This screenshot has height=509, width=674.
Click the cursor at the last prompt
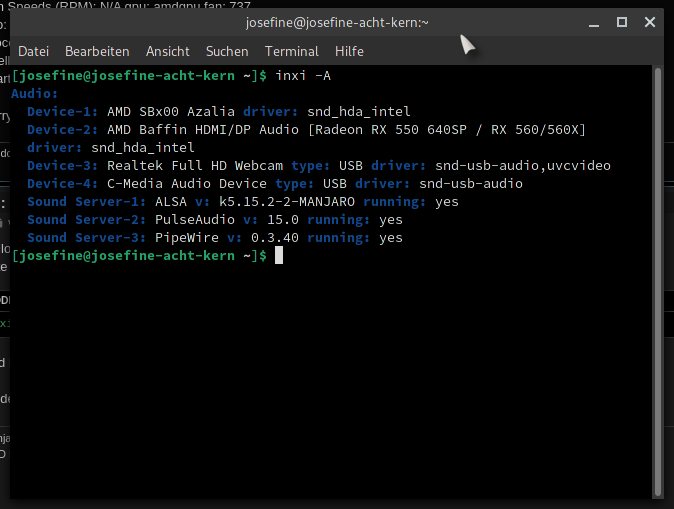280,256
